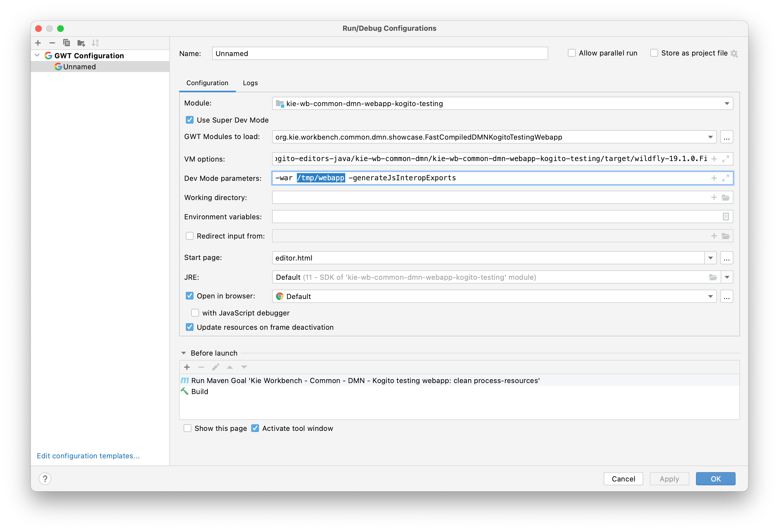This screenshot has height=532, width=779.
Task: Switch to Logs tab
Action: coord(250,83)
